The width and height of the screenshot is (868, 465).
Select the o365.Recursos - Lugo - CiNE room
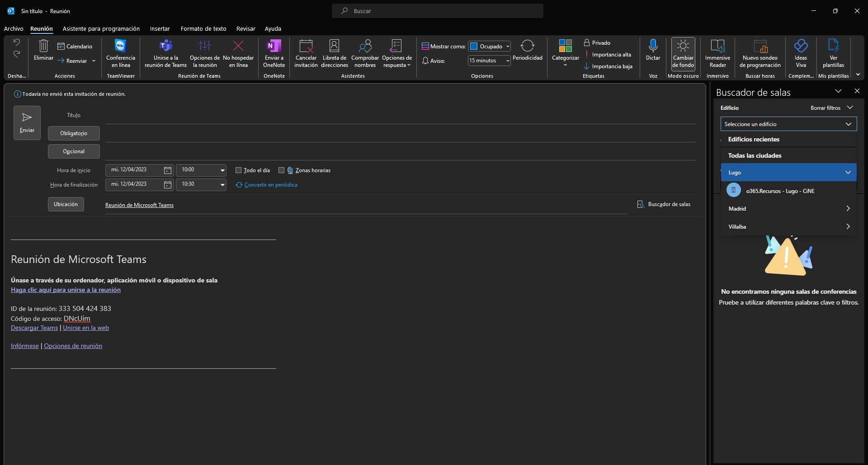point(788,191)
